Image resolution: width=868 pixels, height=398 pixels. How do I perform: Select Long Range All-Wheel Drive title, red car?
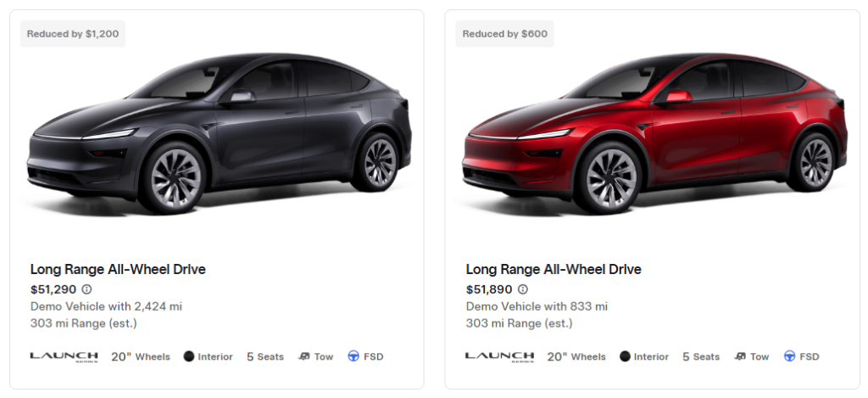tap(554, 270)
